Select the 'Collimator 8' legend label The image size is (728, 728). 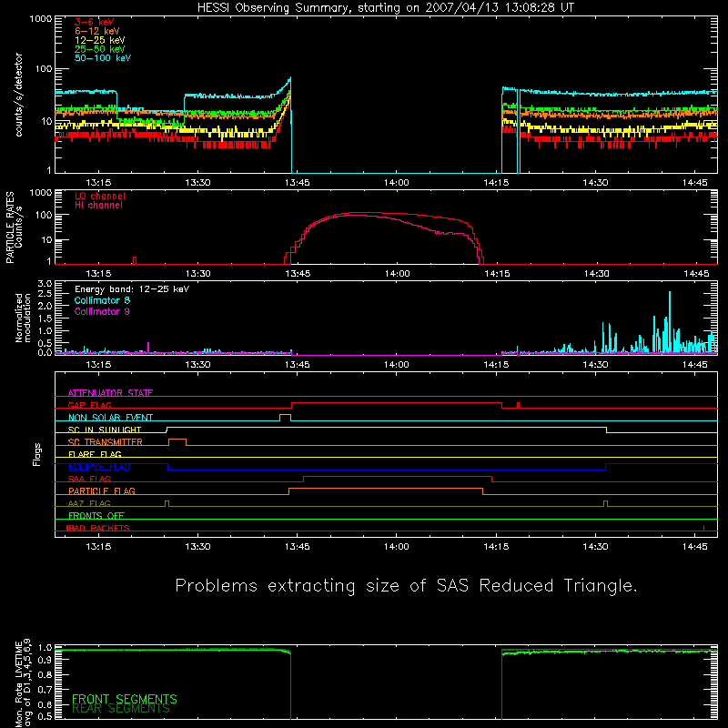coord(102,300)
